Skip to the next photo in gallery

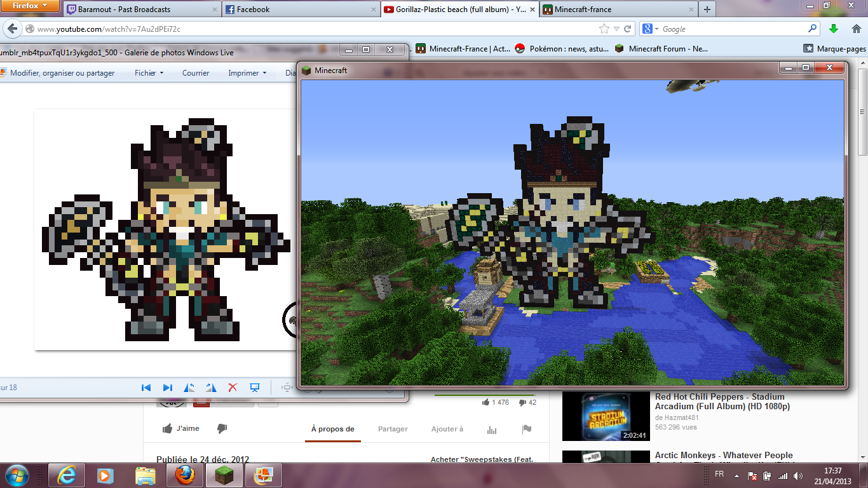click(x=167, y=388)
